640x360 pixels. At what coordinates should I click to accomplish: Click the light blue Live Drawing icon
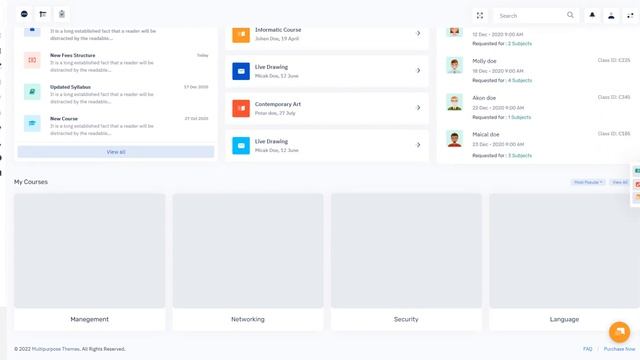point(241,145)
